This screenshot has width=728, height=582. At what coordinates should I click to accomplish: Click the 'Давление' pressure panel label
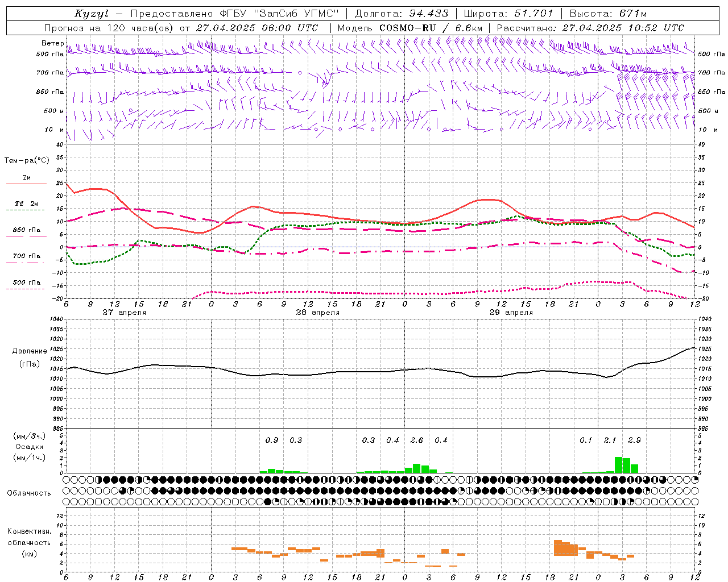click(30, 351)
